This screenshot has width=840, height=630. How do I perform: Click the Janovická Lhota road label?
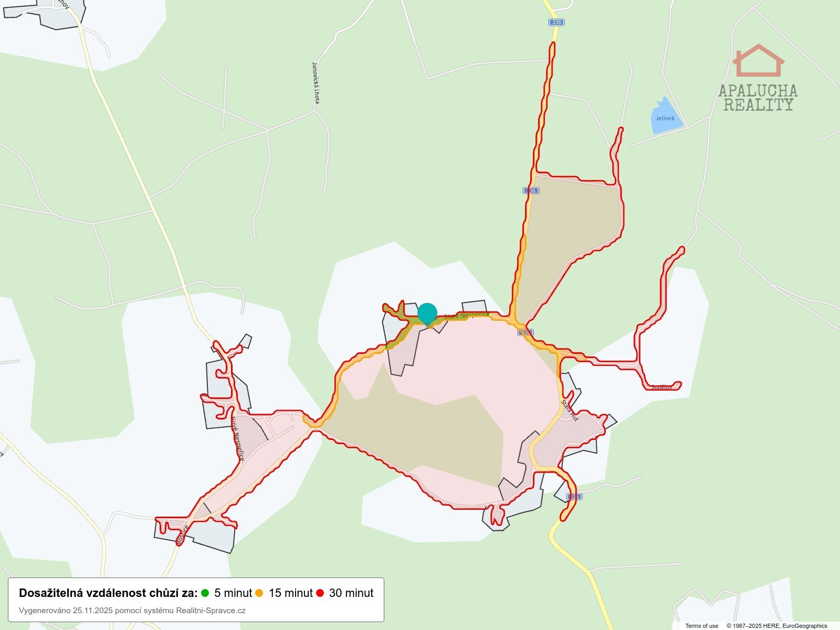316,83
